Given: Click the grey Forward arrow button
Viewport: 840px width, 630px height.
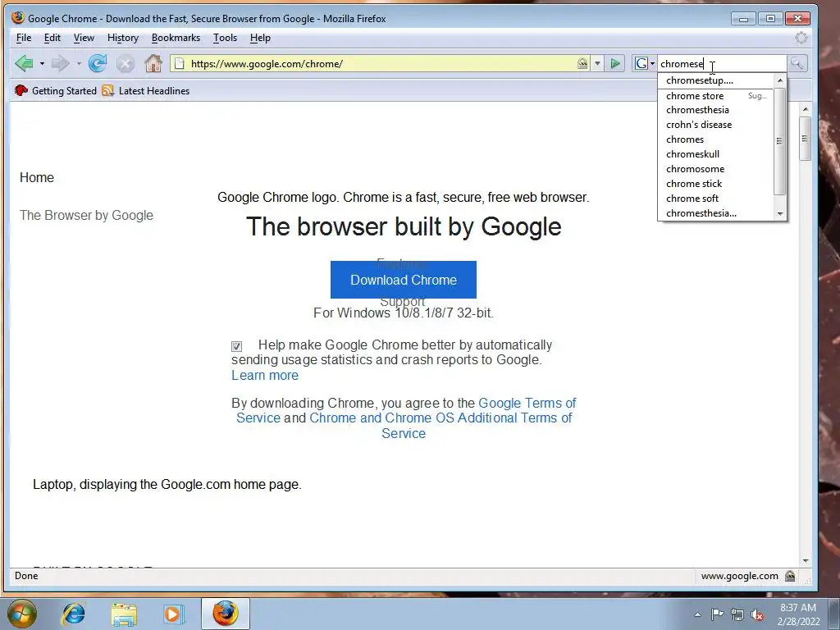Looking at the screenshot, I should click(x=60, y=64).
